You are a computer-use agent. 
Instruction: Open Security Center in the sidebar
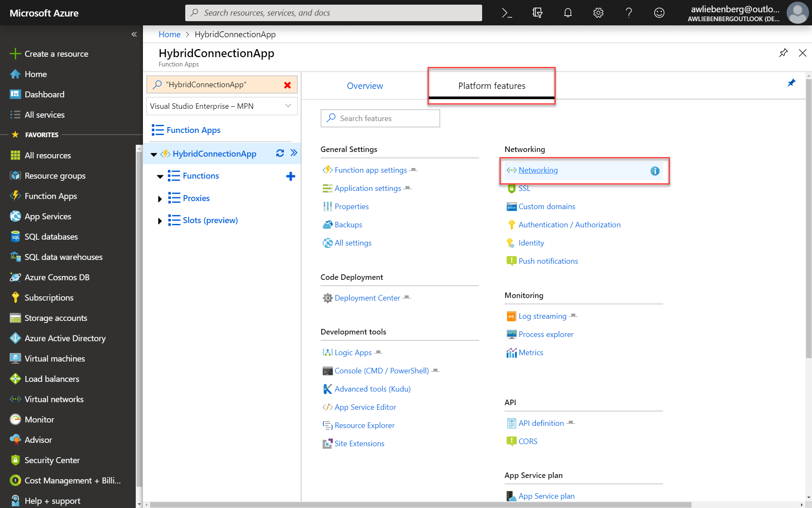coord(52,460)
